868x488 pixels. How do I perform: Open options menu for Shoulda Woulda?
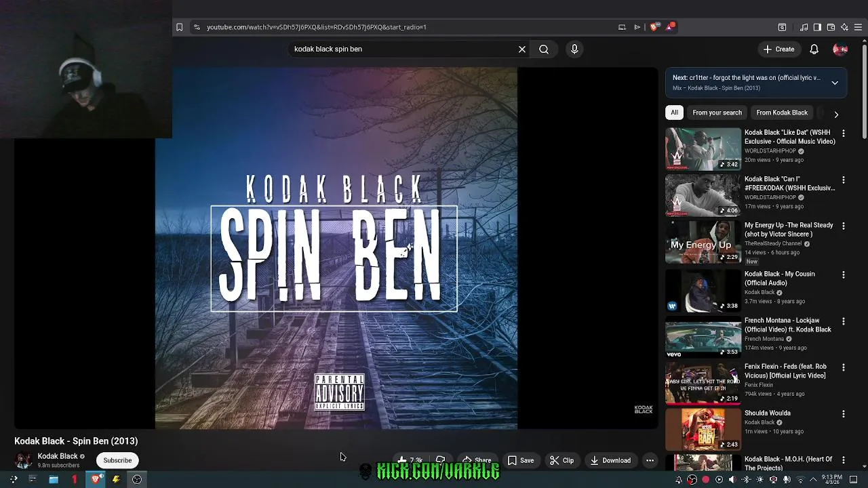pos(844,413)
